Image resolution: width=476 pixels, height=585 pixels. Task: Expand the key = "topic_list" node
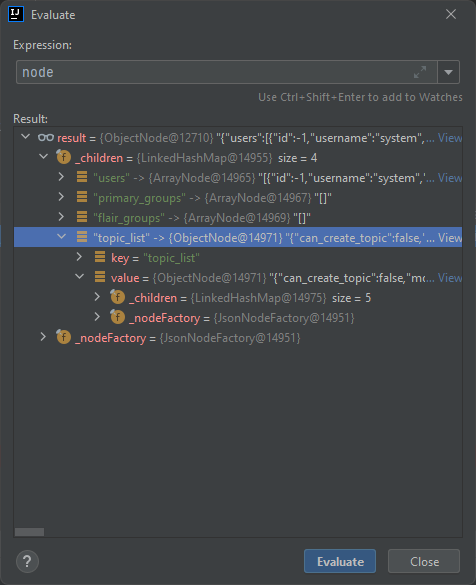(79, 257)
